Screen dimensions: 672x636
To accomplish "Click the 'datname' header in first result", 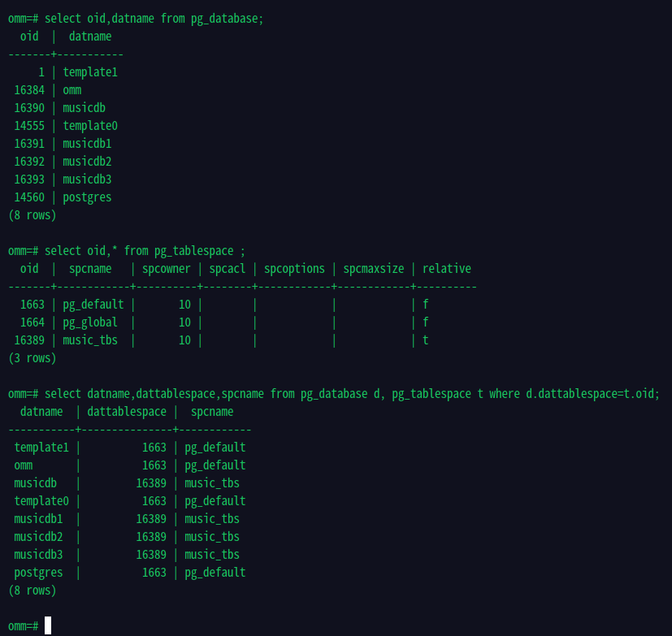I will point(90,37).
